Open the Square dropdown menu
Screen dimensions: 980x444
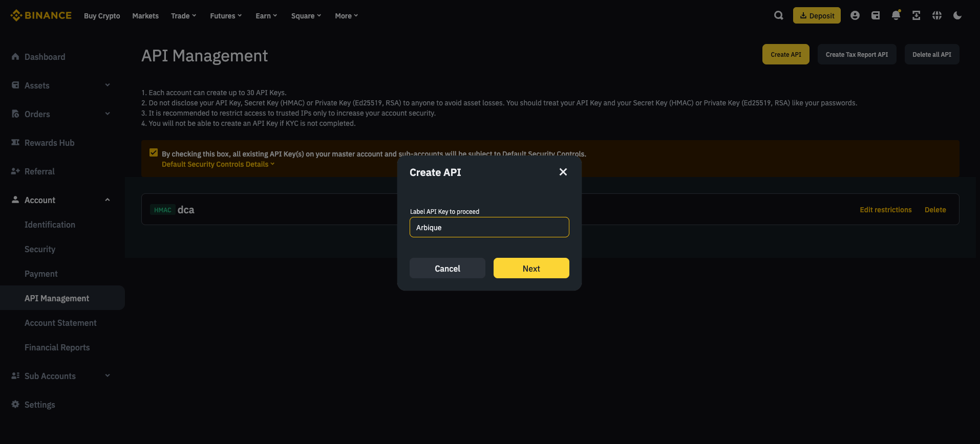coord(306,16)
